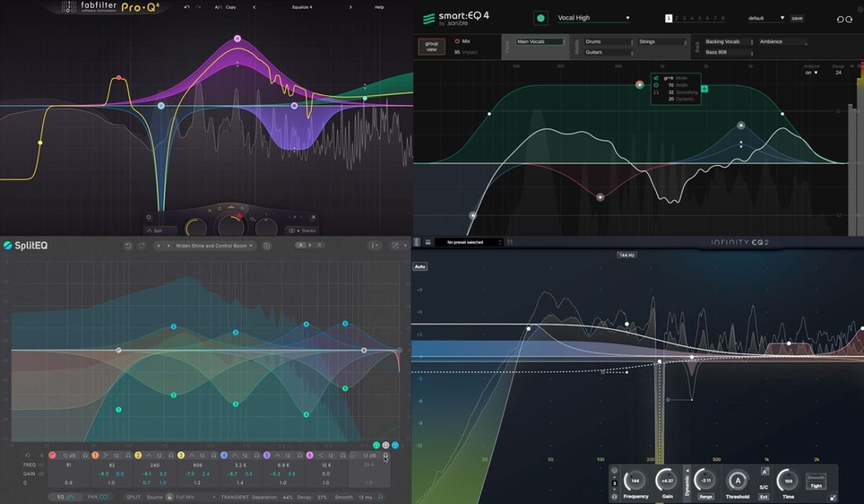Click the Threshold knob in Infinity EQ 2
Screen dimensions: 864x504
coord(737,480)
